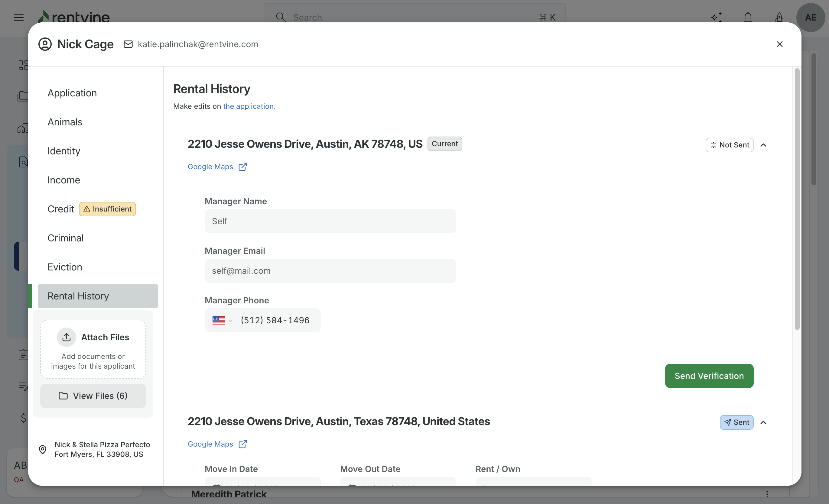Click the notifications bell icon

[x=748, y=17]
